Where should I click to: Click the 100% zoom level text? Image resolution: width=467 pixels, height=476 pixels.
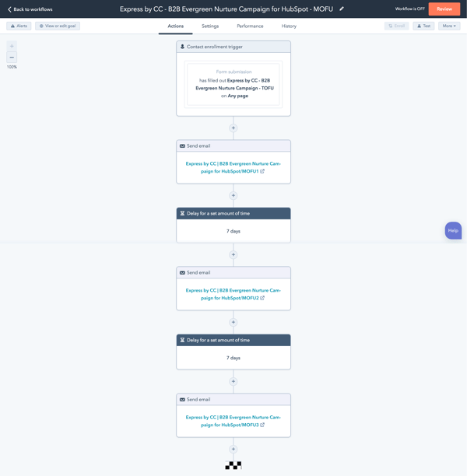click(12, 67)
